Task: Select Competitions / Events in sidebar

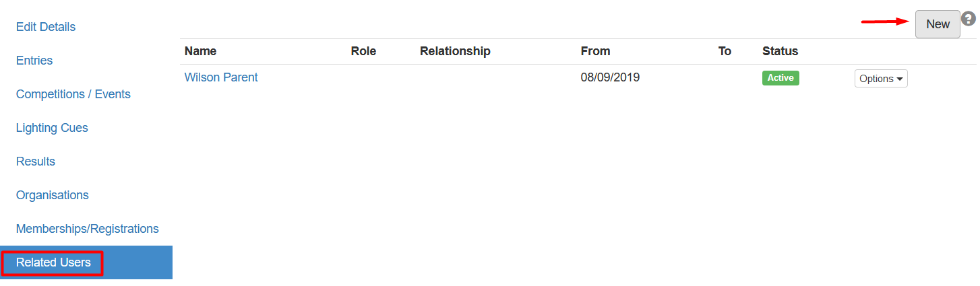Action: 73,94
